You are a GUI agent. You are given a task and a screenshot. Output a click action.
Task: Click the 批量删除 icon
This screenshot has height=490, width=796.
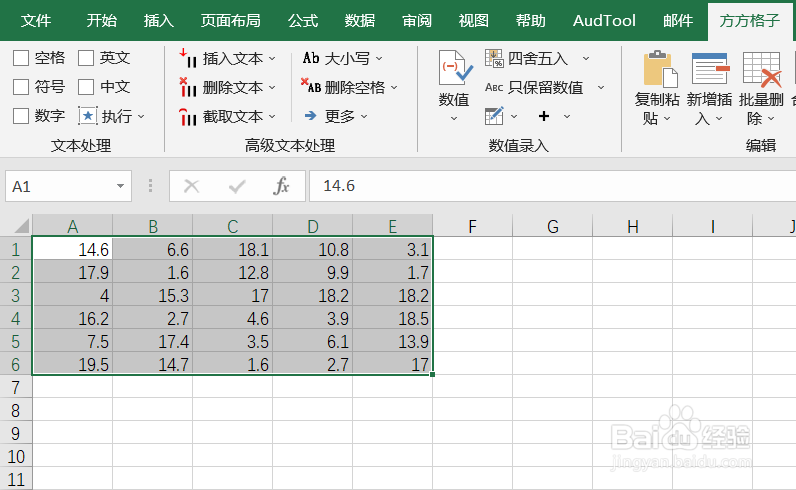[x=761, y=70]
